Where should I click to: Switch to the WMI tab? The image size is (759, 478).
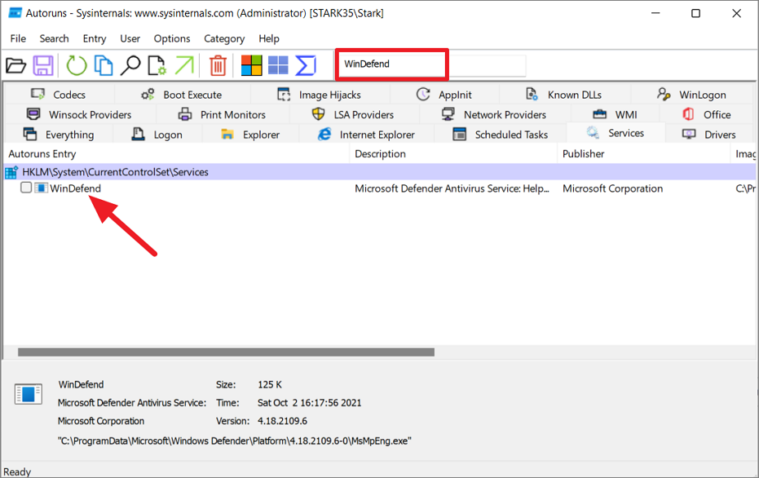[615, 115]
